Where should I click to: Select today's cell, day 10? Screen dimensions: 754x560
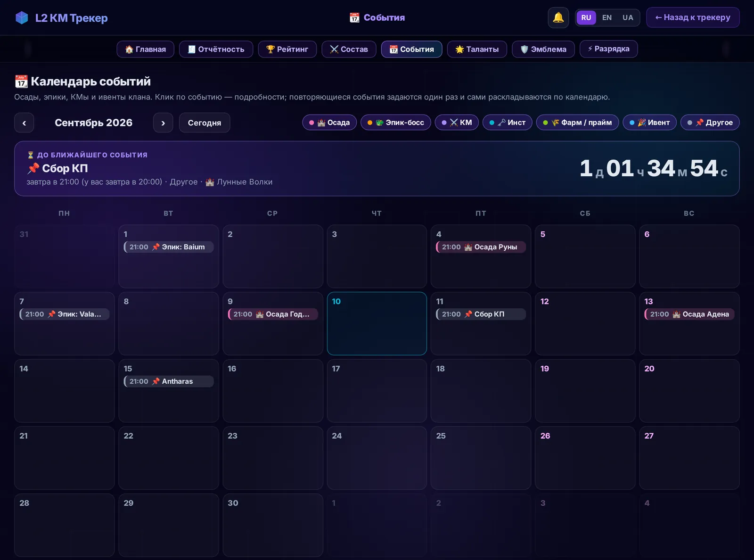point(377,323)
